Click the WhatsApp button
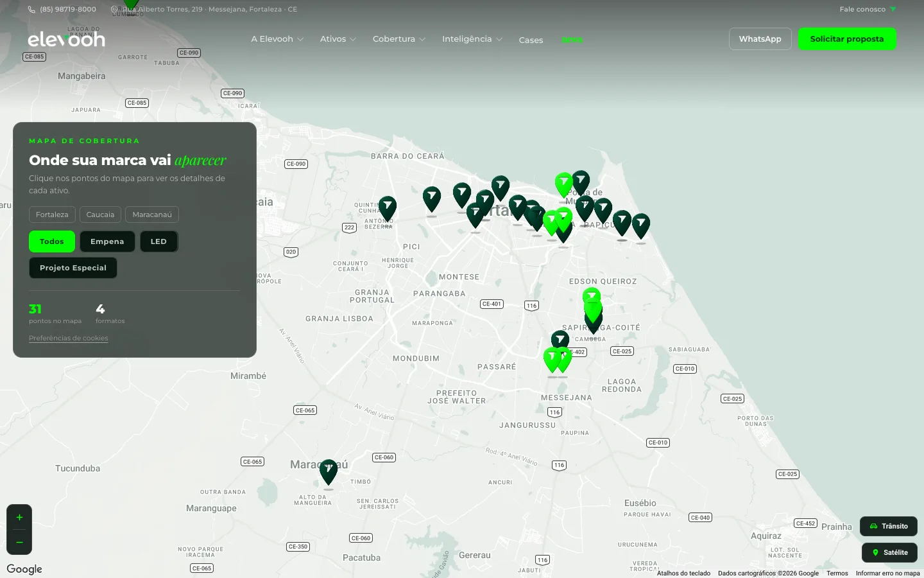The width and height of the screenshot is (924, 578). (x=760, y=39)
